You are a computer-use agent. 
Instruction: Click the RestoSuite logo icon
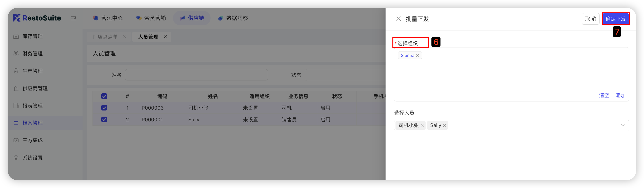(x=17, y=18)
